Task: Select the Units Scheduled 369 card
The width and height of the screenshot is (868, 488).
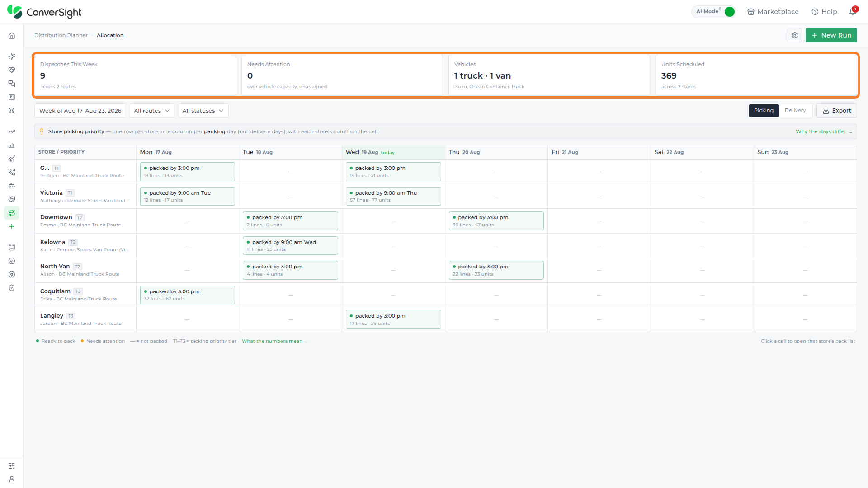Action: pos(756,75)
